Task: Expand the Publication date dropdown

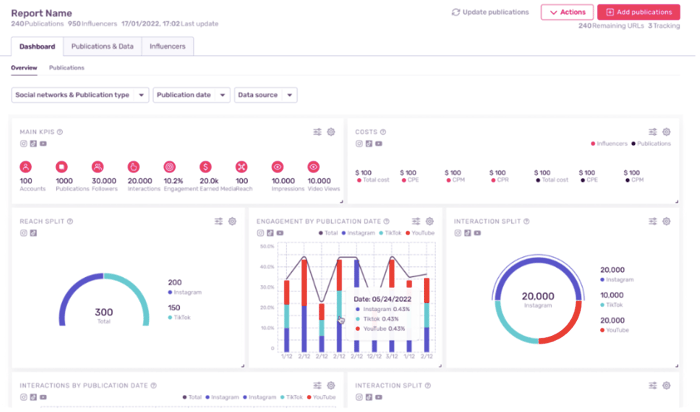Action: (x=191, y=95)
